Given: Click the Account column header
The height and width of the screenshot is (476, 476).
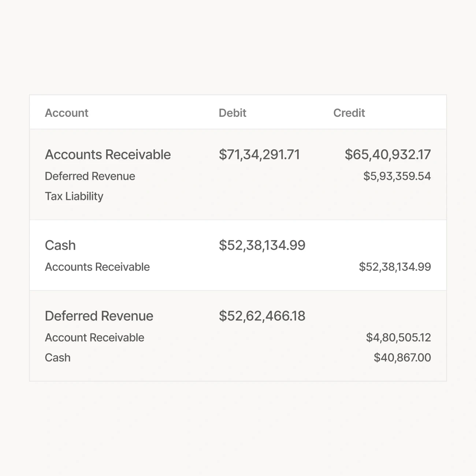Looking at the screenshot, I should click(67, 113).
